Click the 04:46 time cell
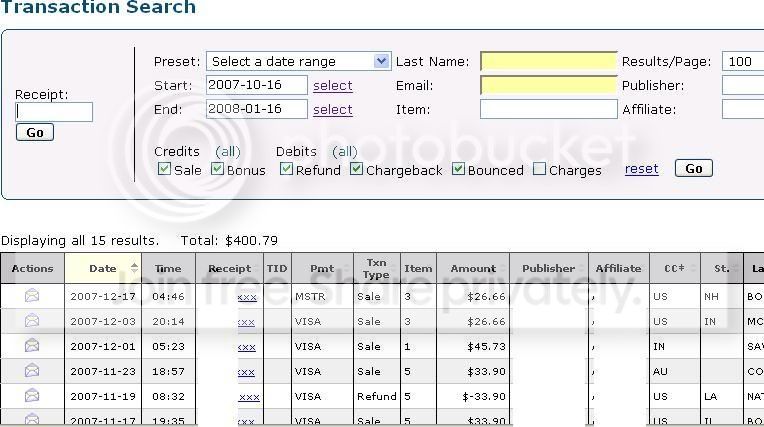Screen dimensions: 764x427 pyautogui.click(x=168, y=296)
